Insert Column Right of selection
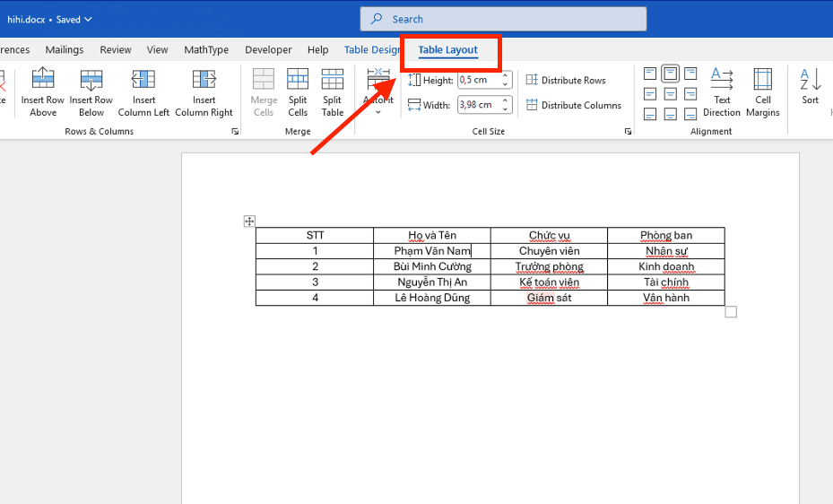The height and width of the screenshot is (504, 833). [x=204, y=91]
